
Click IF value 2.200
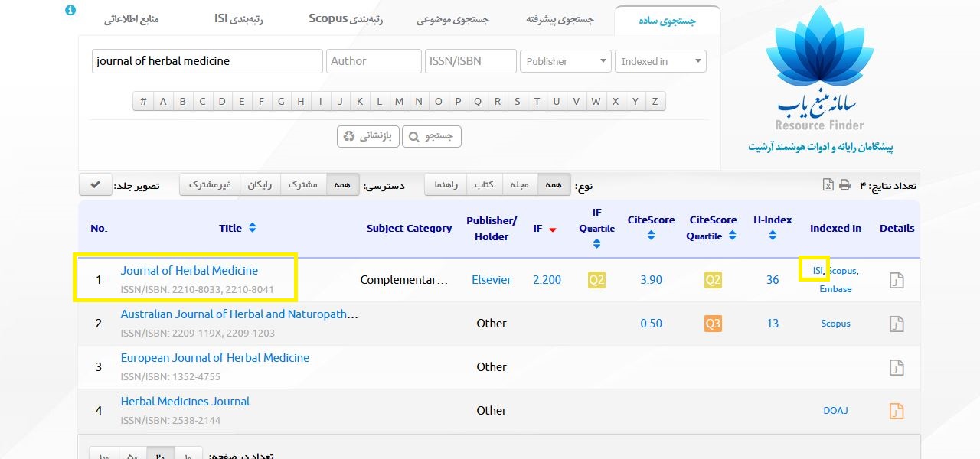click(x=547, y=280)
